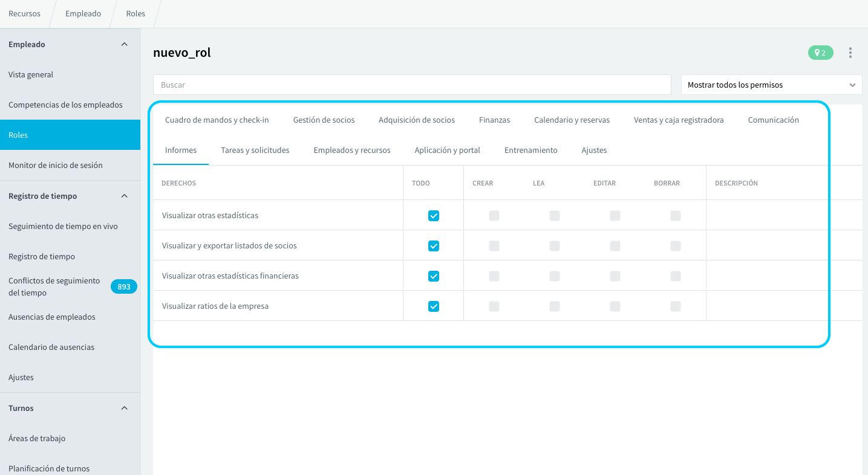Open the three-dot options menu
The image size is (868, 475).
pos(850,53)
